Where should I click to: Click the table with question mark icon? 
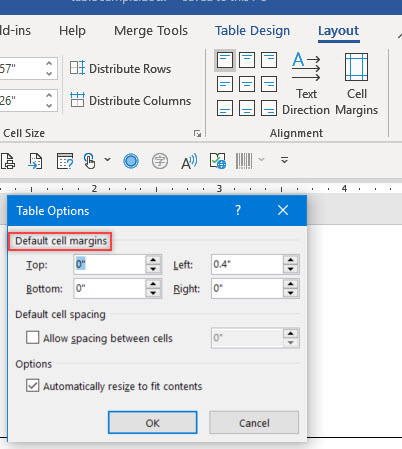(x=65, y=161)
